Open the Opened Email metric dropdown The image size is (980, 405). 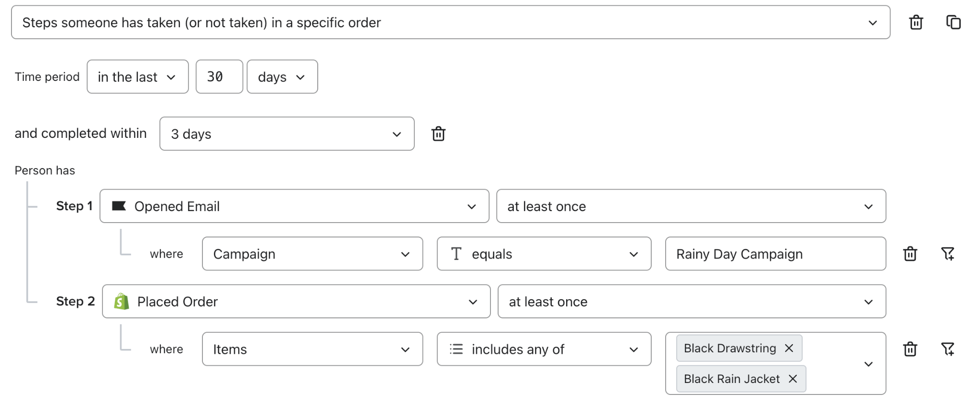[x=294, y=206]
